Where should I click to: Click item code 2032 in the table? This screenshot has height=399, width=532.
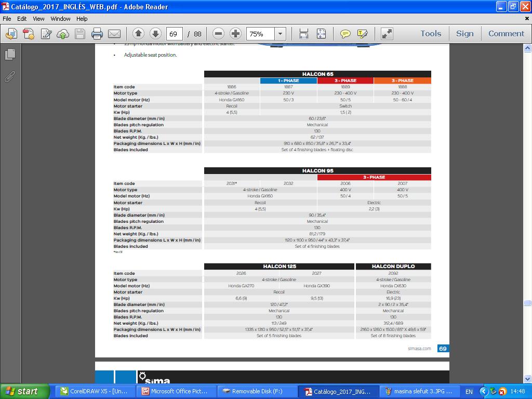[x=288, y=183]
